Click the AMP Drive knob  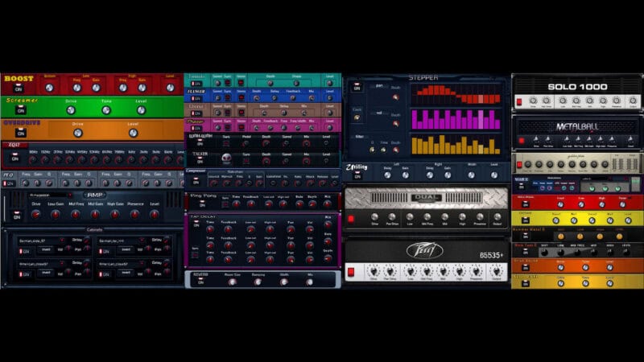click(x=35, y=214)
